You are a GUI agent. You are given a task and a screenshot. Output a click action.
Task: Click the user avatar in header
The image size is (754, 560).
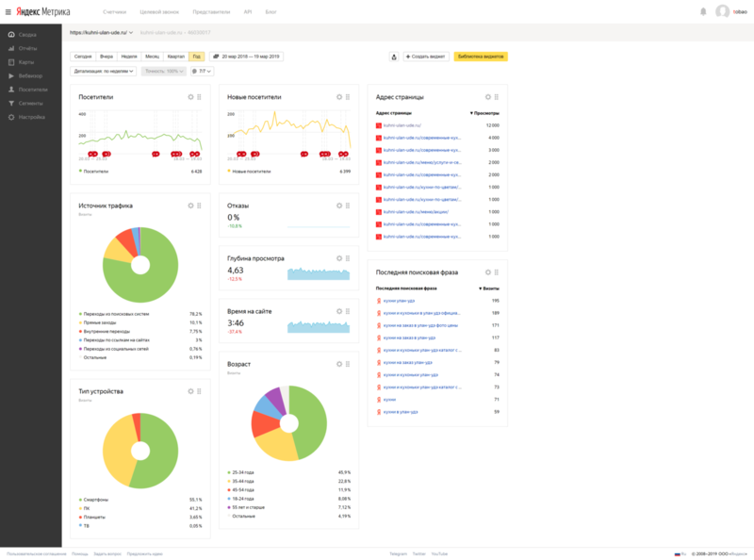[723, 11]
